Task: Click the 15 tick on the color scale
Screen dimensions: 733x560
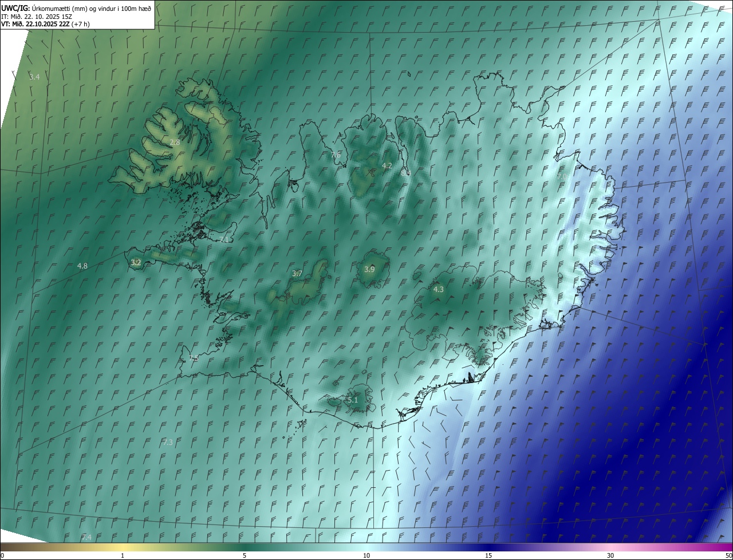Action: point(488,555)
